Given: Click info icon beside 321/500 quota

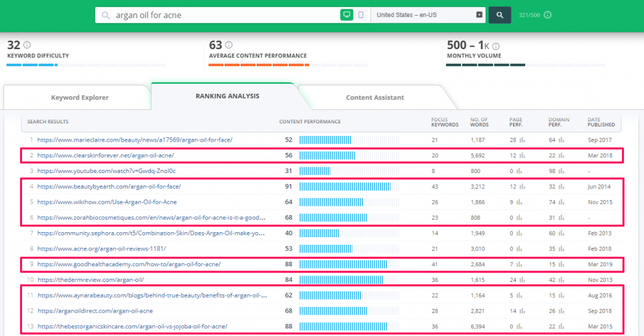Looking at the screenshot, I should pos(548,15).
